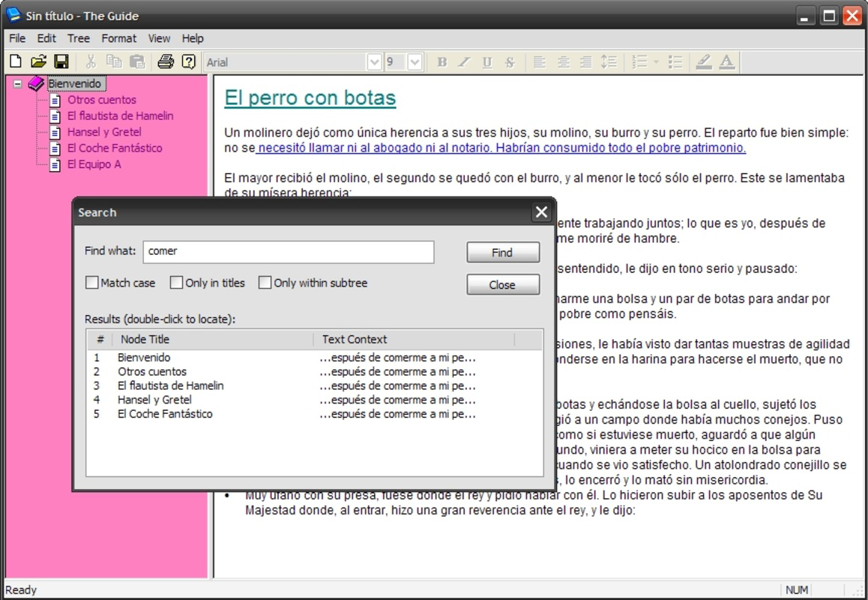Image resolution: width=868 pixels, height=600 pixels.
Task: Align text to the left
Action: tap(539, 62)
